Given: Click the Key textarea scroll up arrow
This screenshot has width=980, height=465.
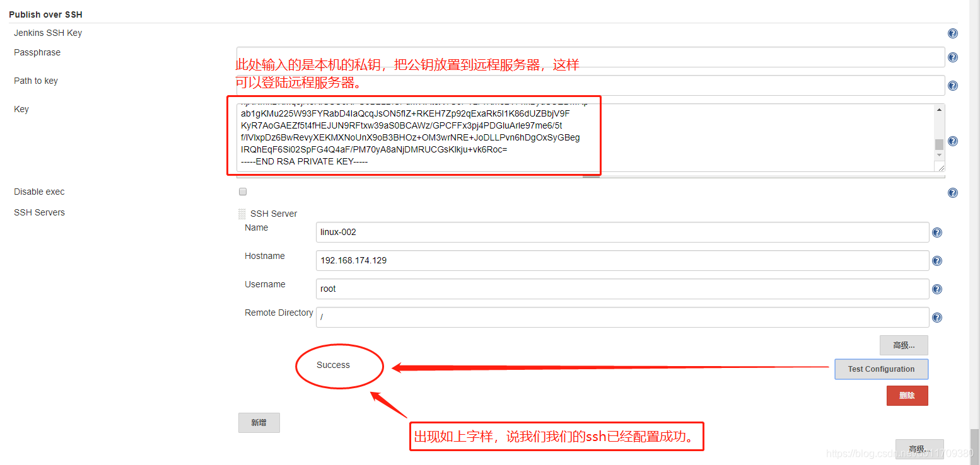Looking at the screenshot, I should click(x=939, y=110).
